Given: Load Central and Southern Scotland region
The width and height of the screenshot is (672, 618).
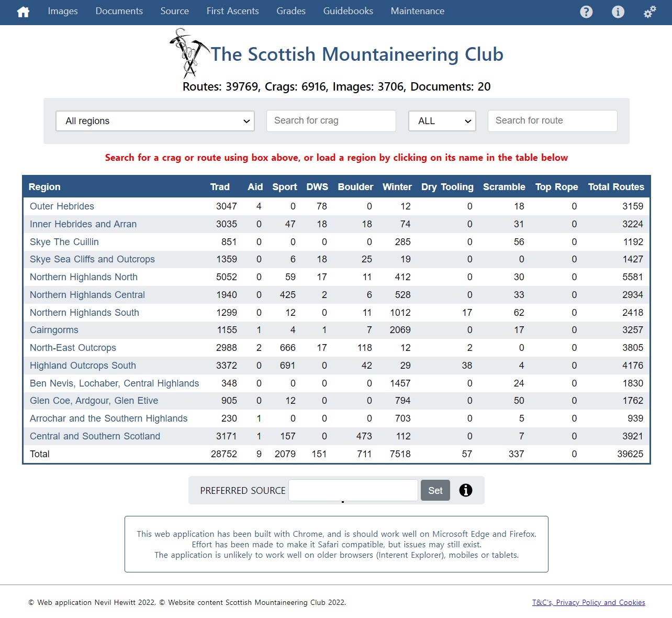Looking at the screenshot, I should click(x=95, y=436).
